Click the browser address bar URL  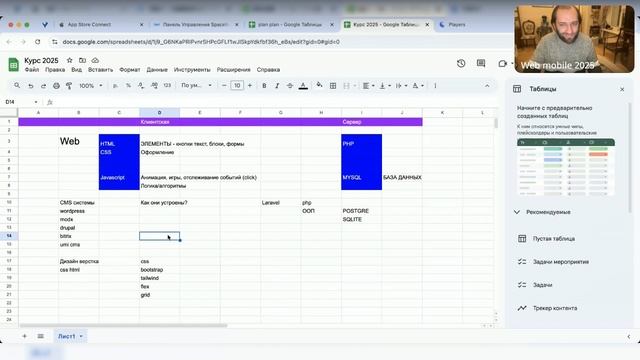tap(201, 42)
